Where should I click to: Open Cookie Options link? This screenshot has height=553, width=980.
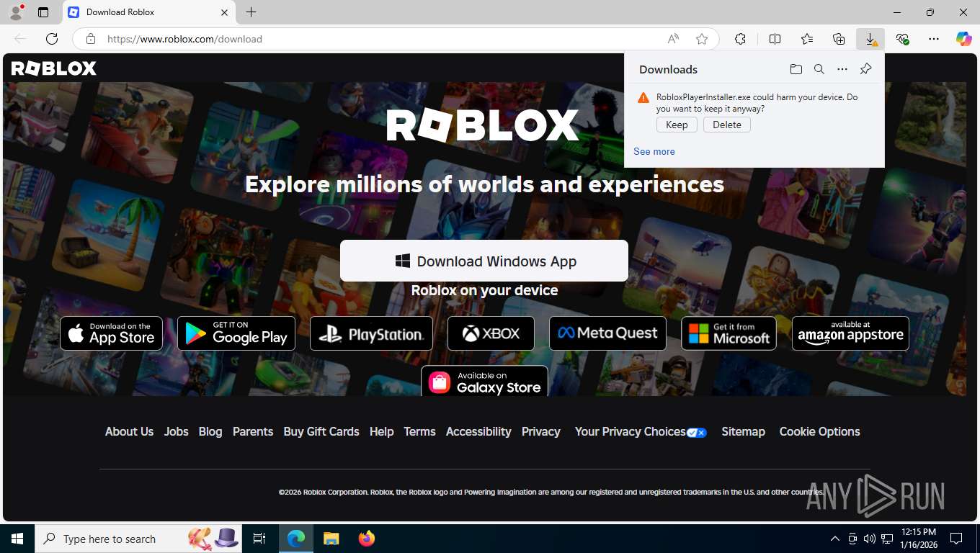coord(819,431)
